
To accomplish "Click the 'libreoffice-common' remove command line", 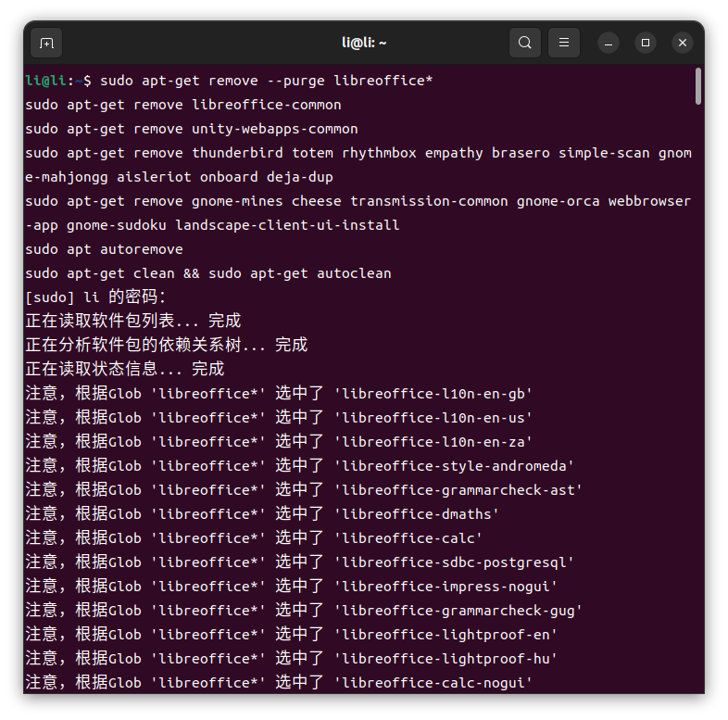I will 183,105.
